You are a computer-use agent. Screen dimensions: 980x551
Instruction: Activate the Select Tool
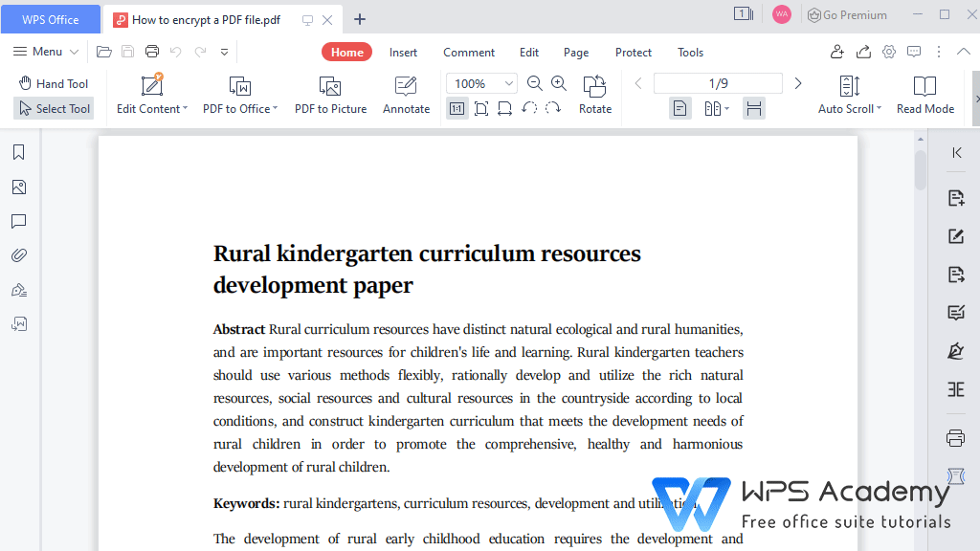coord(54,109)
